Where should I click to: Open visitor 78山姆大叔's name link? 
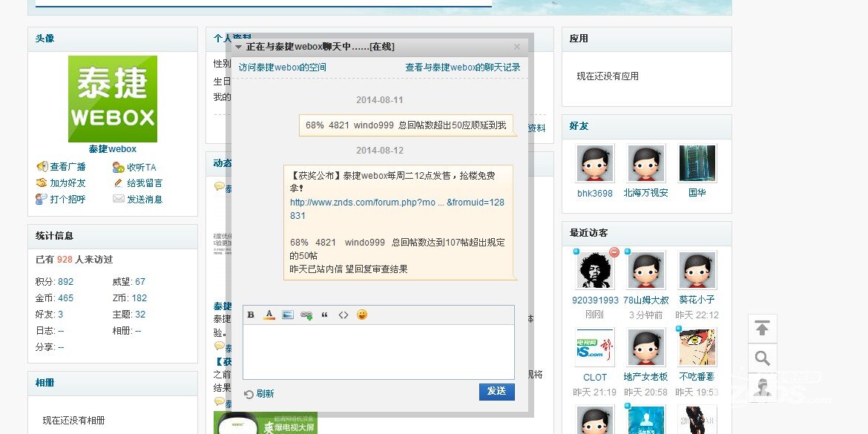click(x=646, y=300)
